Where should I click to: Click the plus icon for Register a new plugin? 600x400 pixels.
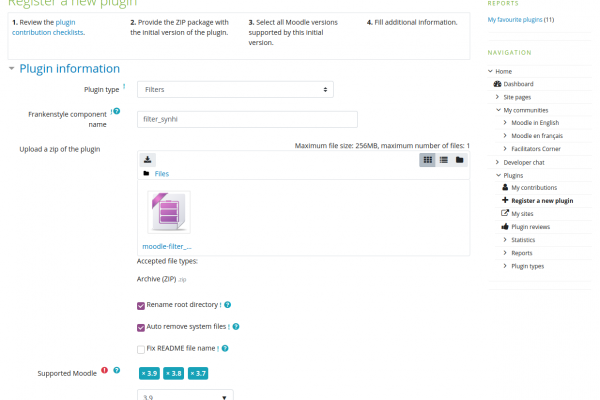(x=505, y=200)
